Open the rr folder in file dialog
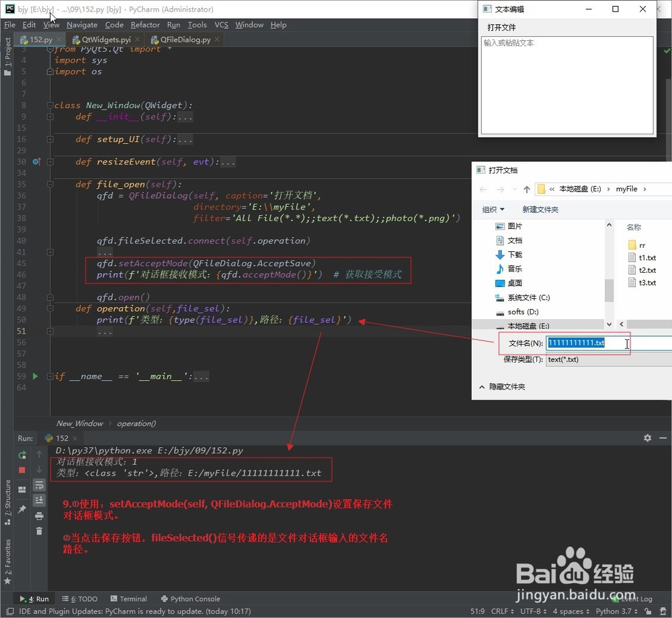This screenshot has width=672, height=618. [x=637, y=245]
